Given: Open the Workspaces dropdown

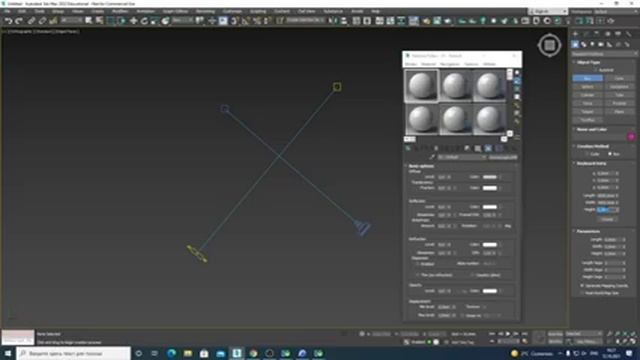Looking at the screenshot, I should coord(616,11).
